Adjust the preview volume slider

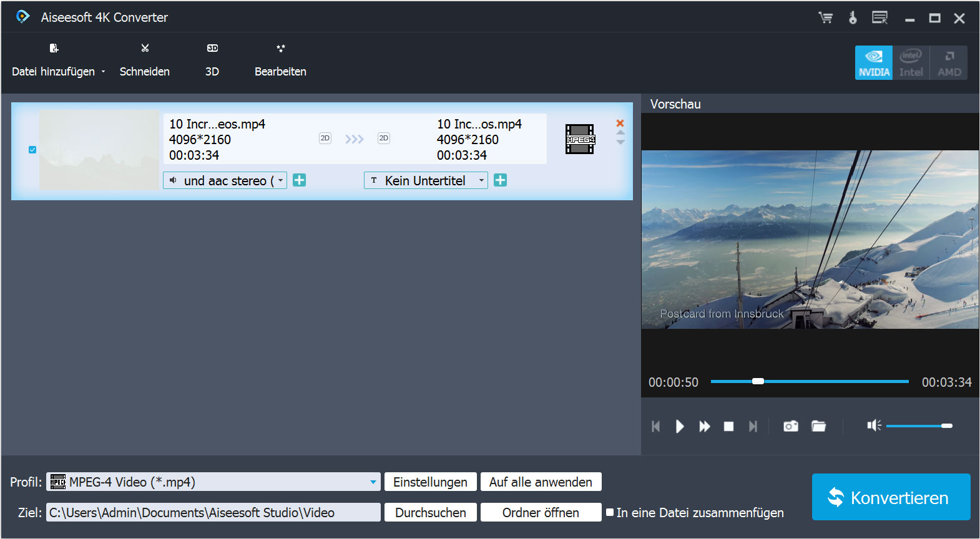point(919,425)
